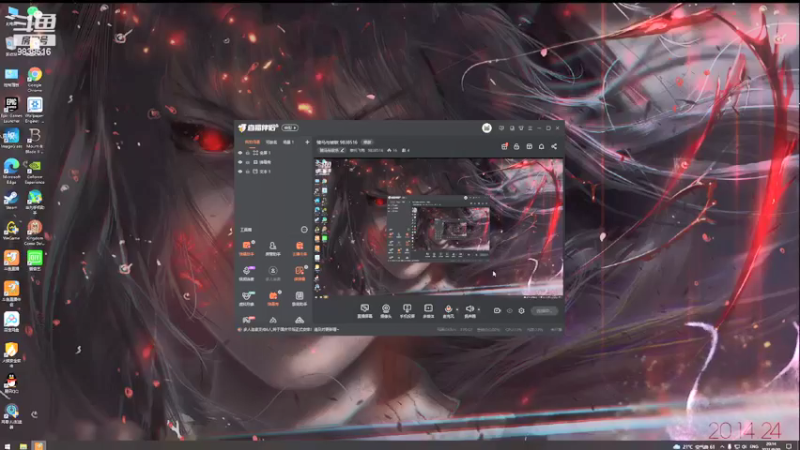The image size is (800, 450).
Task: Open the greyed circular person tool
Action: tap(273, 273)
